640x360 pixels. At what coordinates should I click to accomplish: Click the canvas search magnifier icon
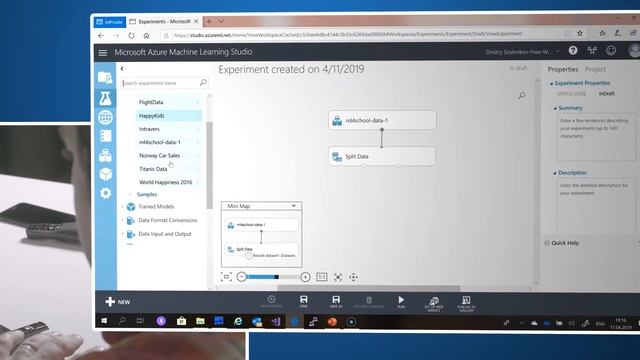point(521,96)
